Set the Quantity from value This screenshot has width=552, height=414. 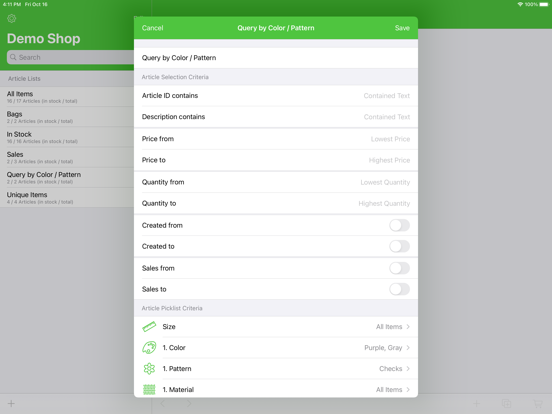pyautogui.click(x=276, y=182)
